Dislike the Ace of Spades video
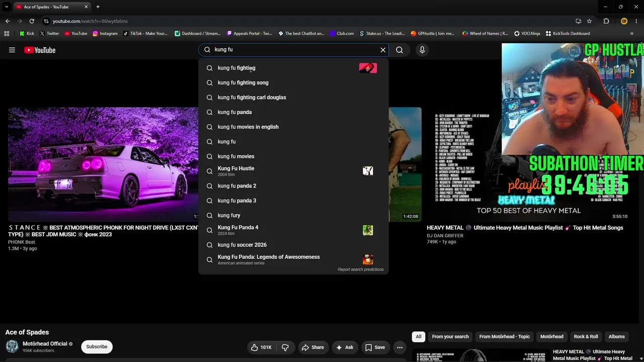644x362 pixels. [285, 347]
